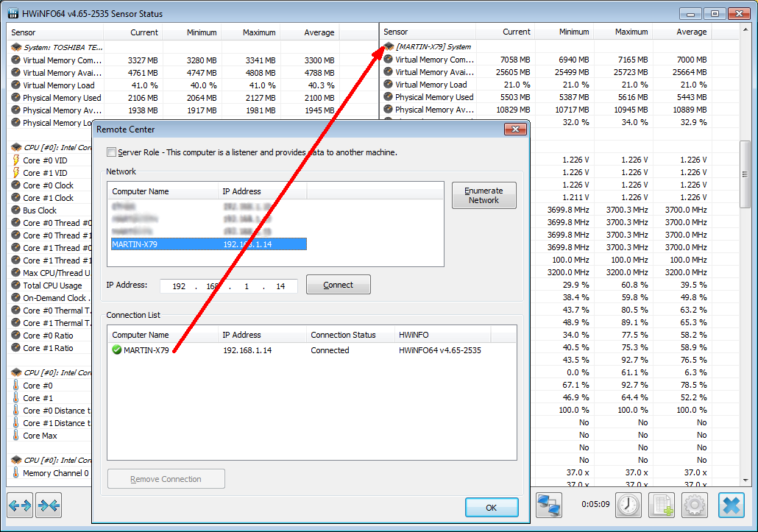
Task: Click the HWiNFO64 v4.65-2535 cell in the Connection List
Action: pyautogui.click(x=440, y=350)
